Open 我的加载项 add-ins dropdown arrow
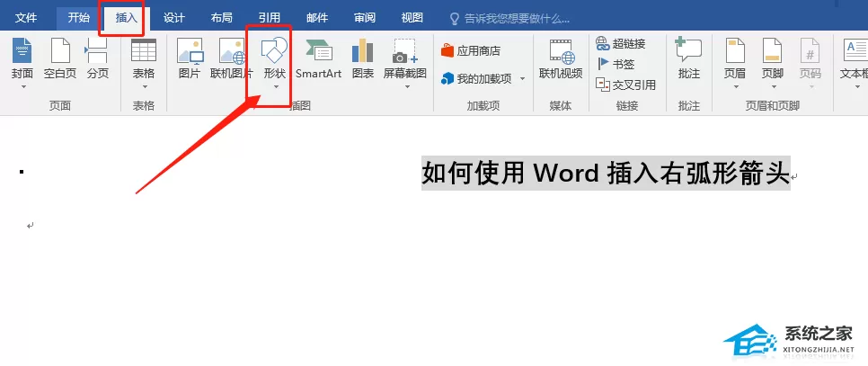868x366 pixels. (x=522, y=79)
